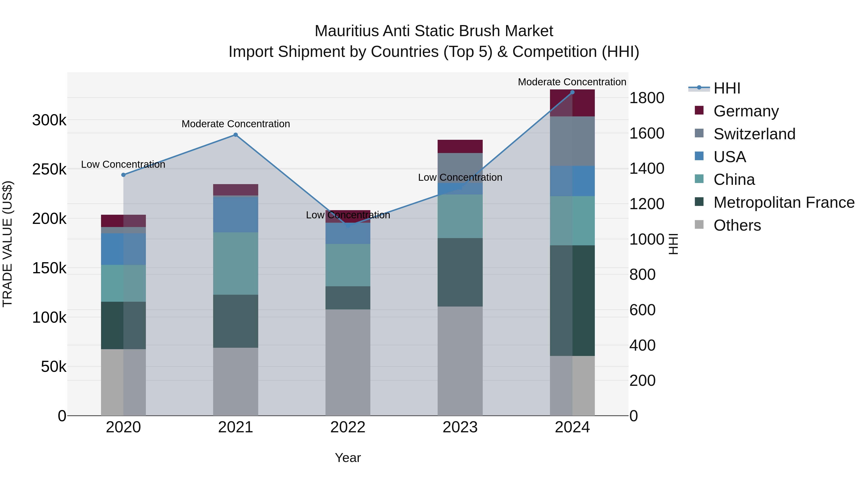Viewport: 868px width, 488px height.
Task: Select the Metropolitan France segment of 2023 bar
Action: point(460,272)
